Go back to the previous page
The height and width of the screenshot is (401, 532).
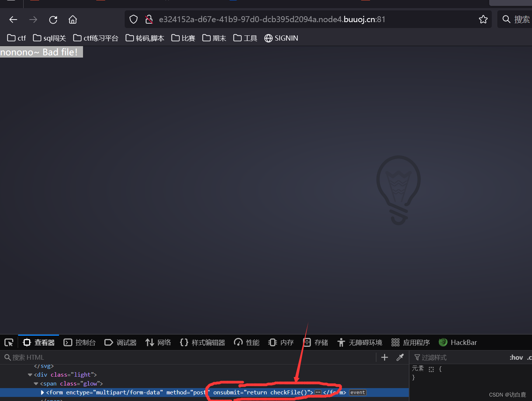point(13,20)
